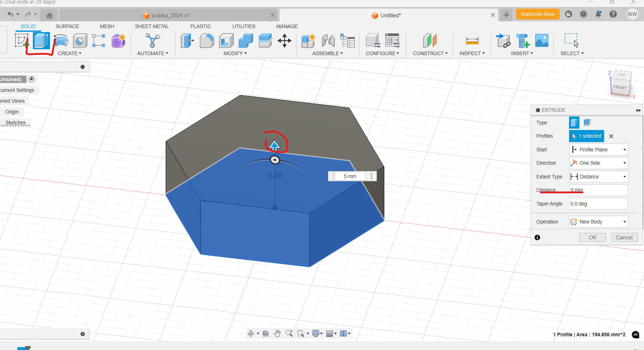Select the Press Pull tool
Screen dimensions: 644x350
click(x=187, y=41)
